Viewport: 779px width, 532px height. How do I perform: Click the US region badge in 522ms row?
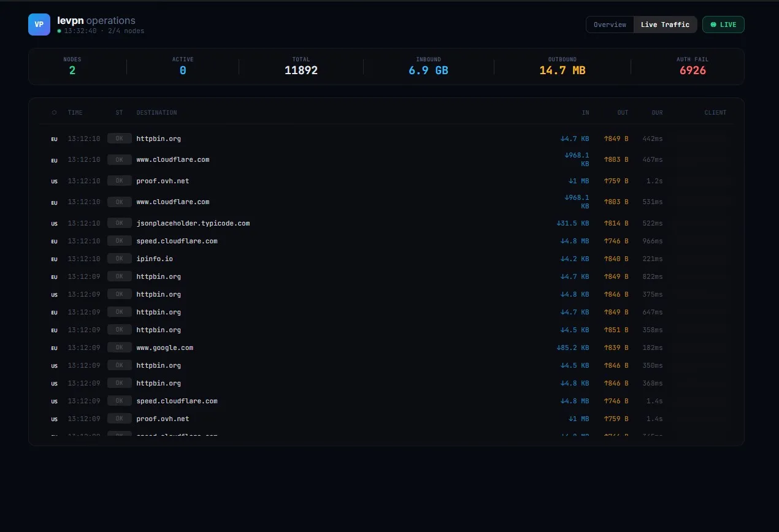click(x=54, y=224)
